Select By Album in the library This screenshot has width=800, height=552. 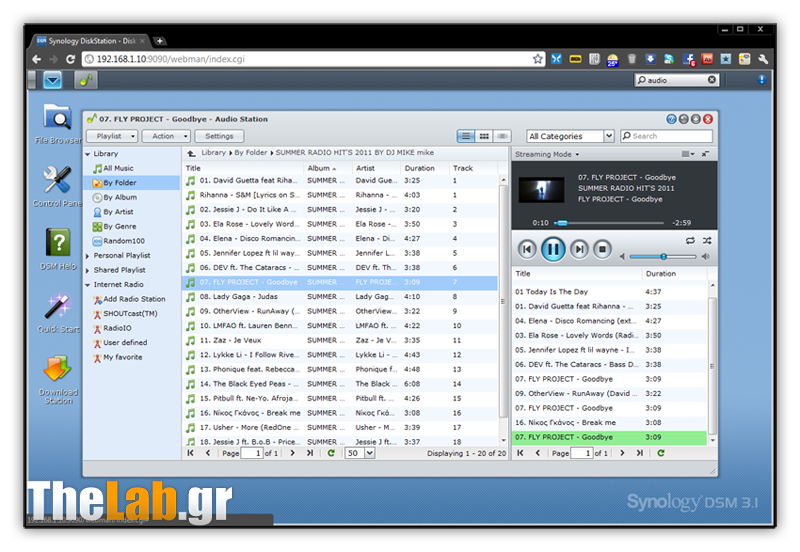114,197
